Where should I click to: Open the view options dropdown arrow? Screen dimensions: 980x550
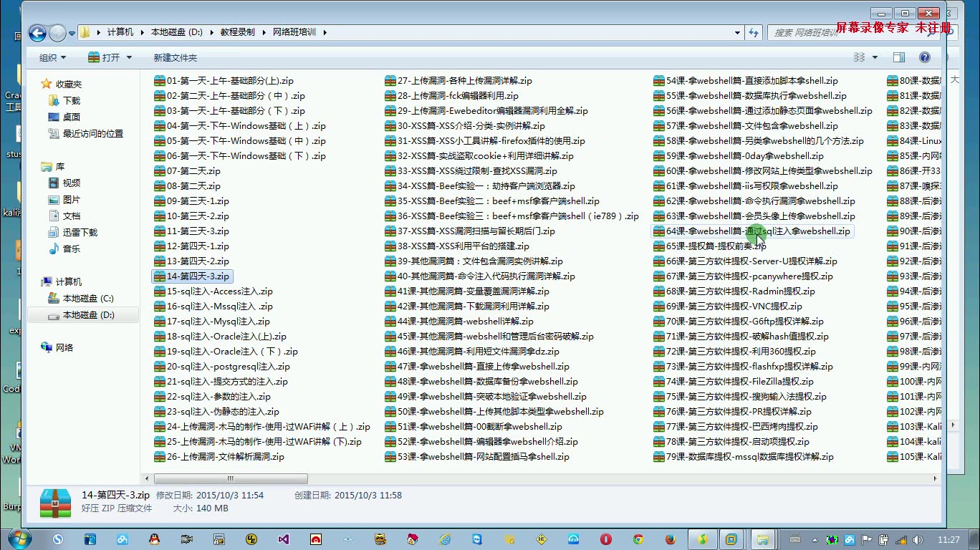point(875,57)
